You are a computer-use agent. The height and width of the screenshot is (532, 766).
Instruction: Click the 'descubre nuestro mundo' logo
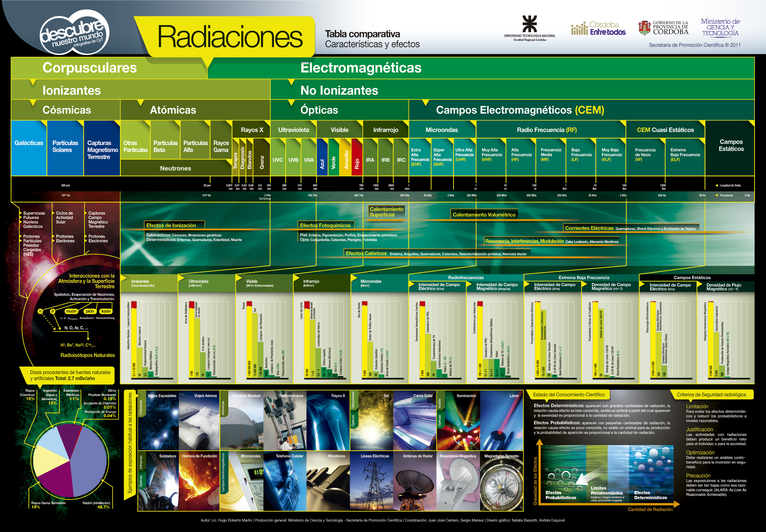coord(75,32)
